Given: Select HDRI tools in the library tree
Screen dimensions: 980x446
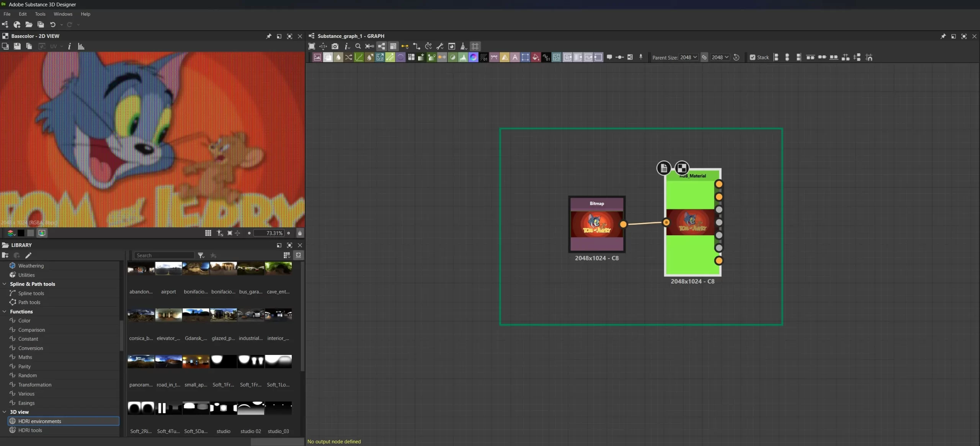Looking at the screenshot, I should coord(30,430).
